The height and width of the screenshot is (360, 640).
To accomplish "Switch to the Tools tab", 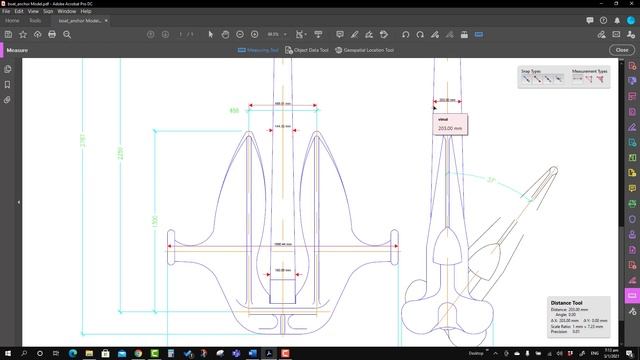I will pyautogui.click(x=35, y=20).
